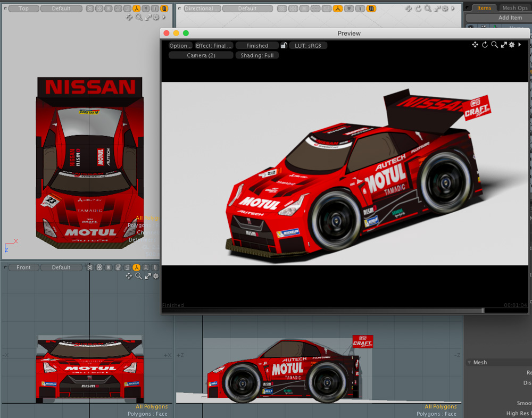532x418 pixels.
Task: Toggle the last orange highlighted icon in the Top viewport
Action: pyautogui.click(x=164, y=9)
